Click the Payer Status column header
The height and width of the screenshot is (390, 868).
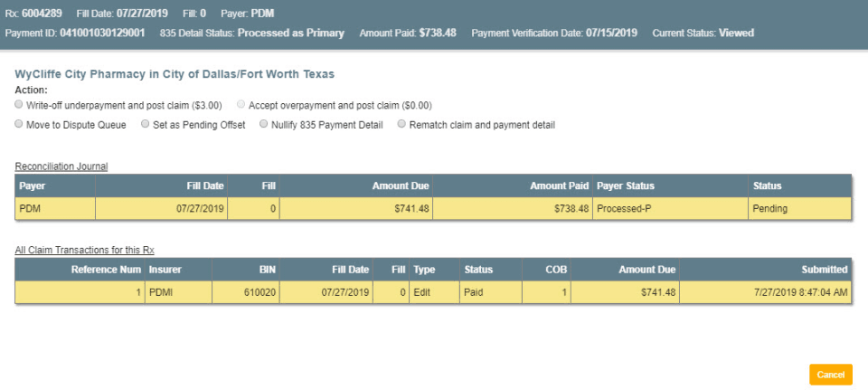pos(626,185)
